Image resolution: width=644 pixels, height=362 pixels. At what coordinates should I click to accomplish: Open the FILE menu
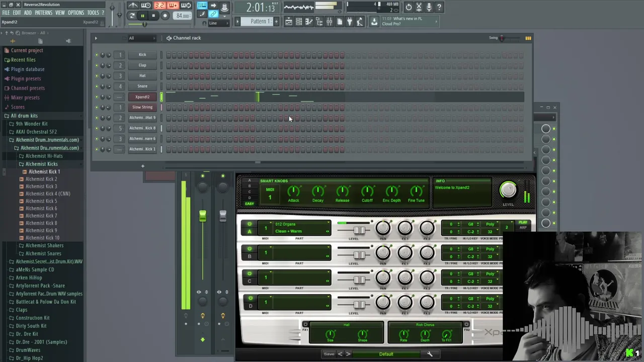6,13
